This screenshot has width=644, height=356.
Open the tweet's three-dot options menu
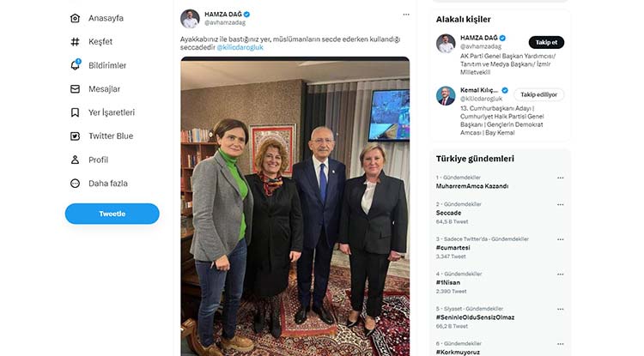406,15
